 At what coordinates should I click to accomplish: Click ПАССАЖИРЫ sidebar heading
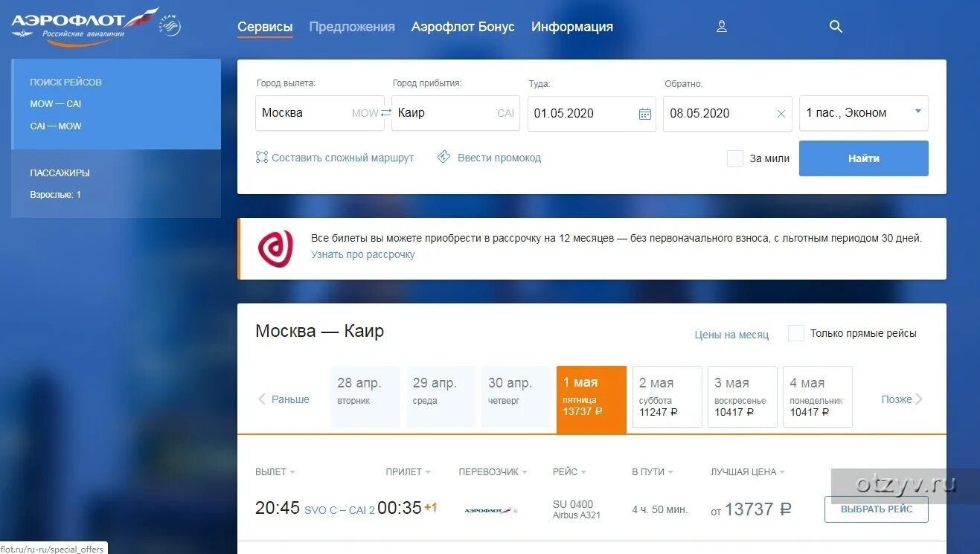click(x=60, y=173)
